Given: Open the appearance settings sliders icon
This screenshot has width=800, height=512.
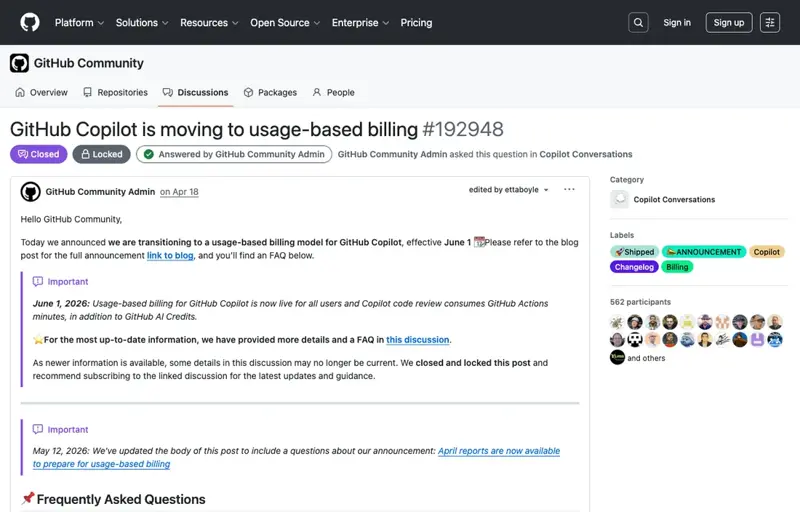Looking at the screenshot, I should tap(770, 22).
